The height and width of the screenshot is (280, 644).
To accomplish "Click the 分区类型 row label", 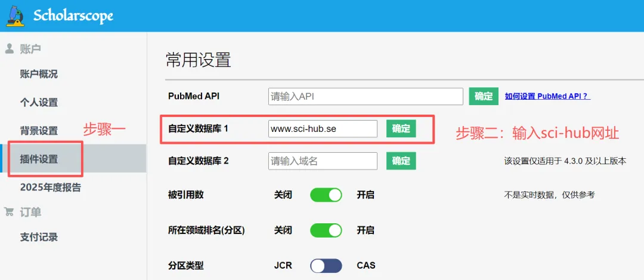I will click(x=185, y=266).
